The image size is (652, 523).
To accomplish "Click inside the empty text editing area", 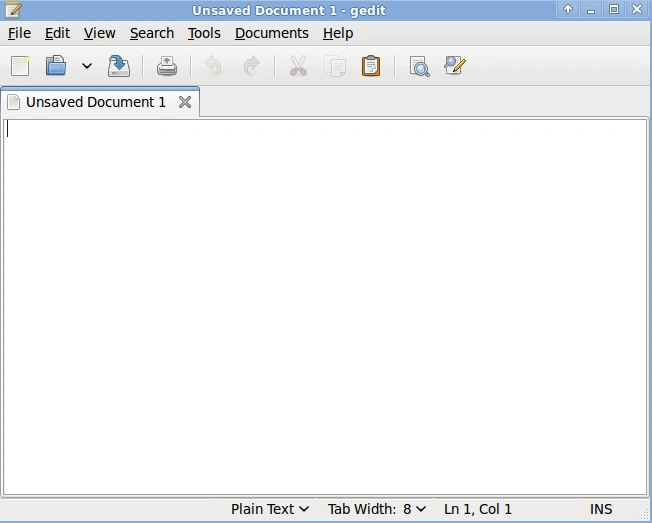I will click(x=325, y=308).
